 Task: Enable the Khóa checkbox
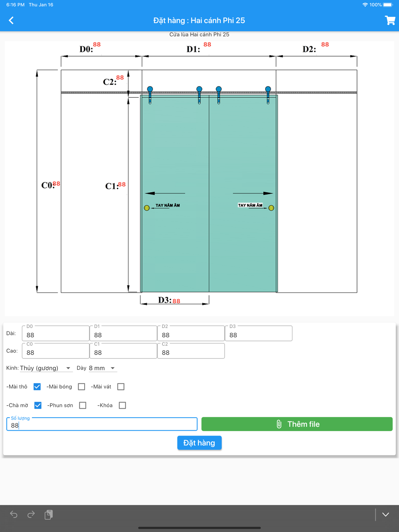(122, 405)
